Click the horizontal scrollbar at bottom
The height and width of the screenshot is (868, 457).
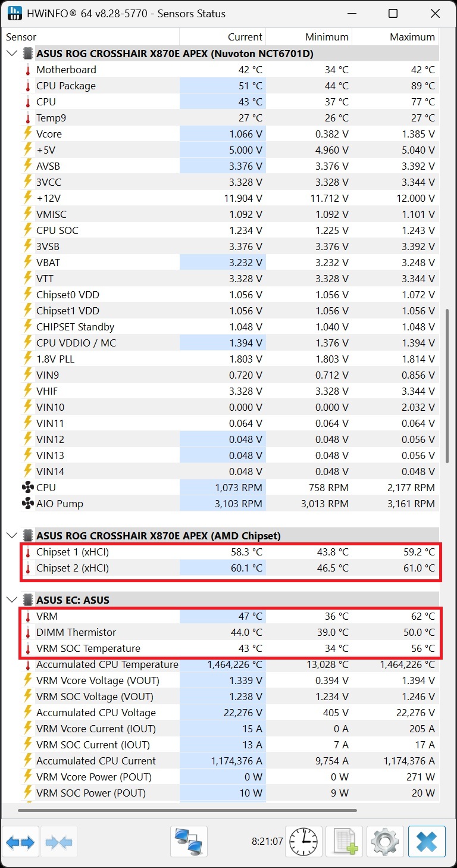[187, 810]
